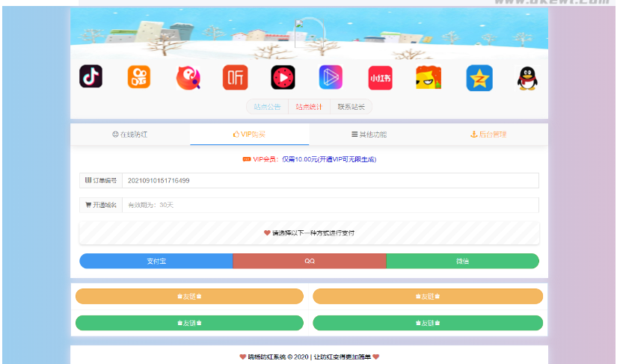Open the Xigua video play-button icon
Image resolution: width=617 pixels, height=364 pixels.
(283, 78)
